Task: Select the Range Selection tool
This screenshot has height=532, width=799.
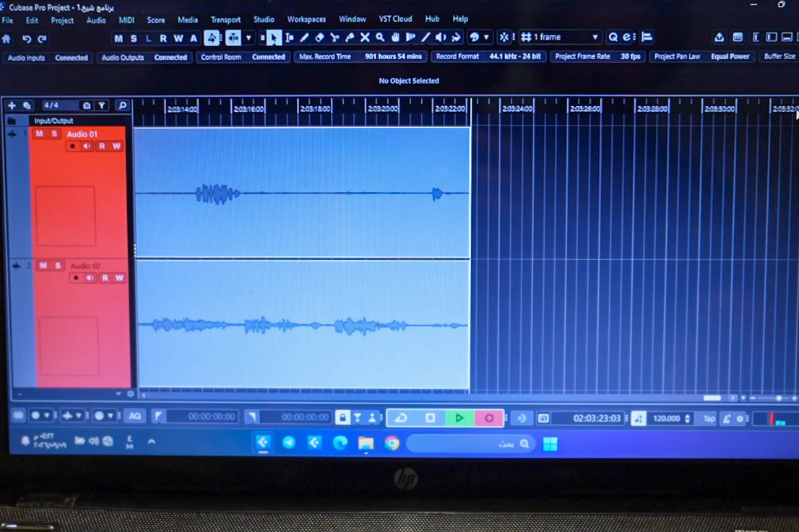Action: pyautogui.click(x=290, y=38)
